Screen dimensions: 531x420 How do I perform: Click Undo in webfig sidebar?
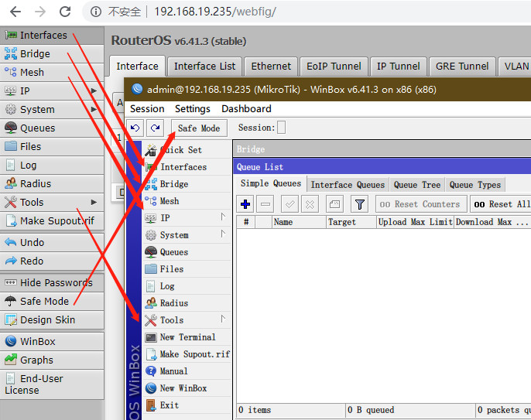[x=52, y=243]
